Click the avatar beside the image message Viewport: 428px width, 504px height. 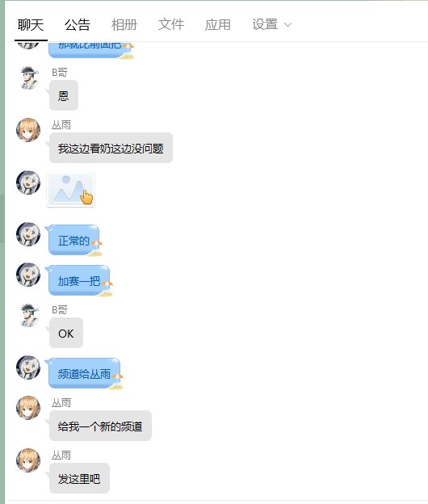click(28, 183)
